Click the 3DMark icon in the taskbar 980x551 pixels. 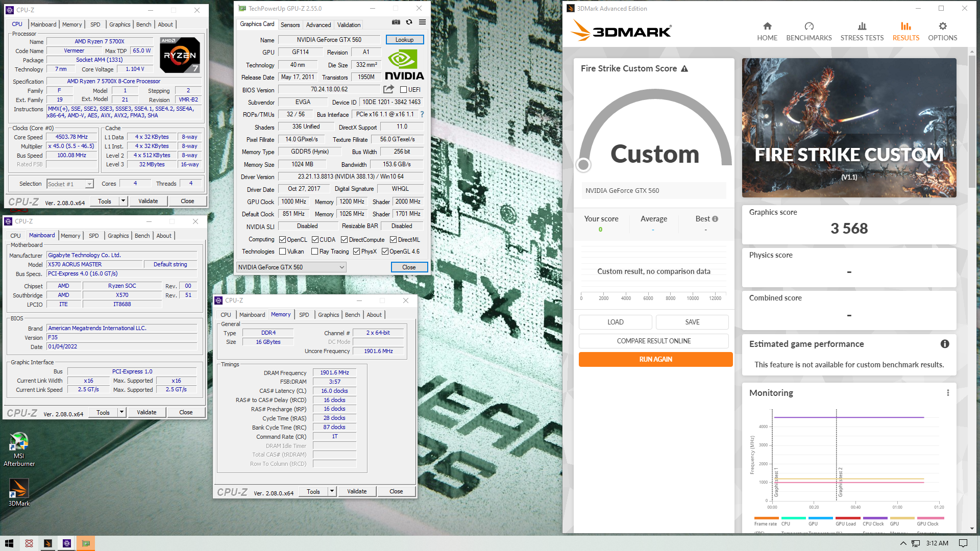pos(47,543)
